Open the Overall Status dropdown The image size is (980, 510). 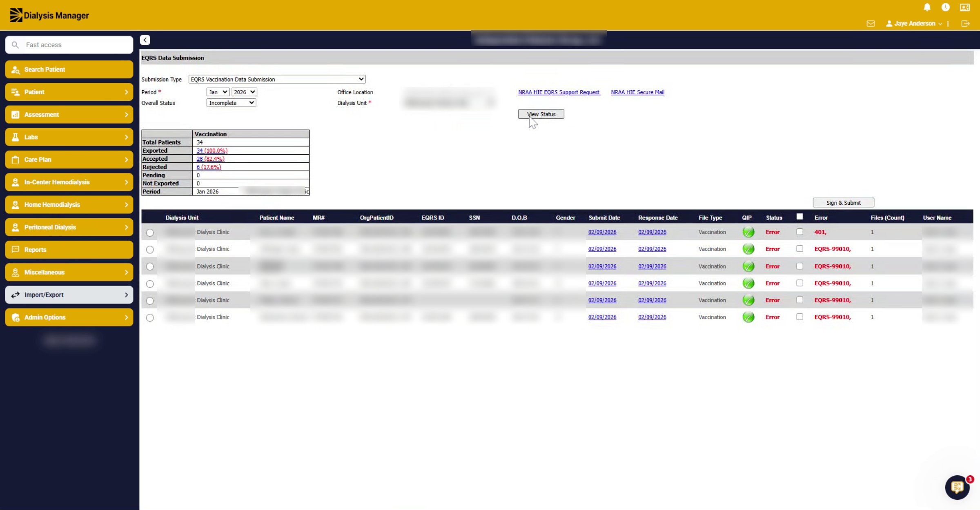(x=231, y=103)
